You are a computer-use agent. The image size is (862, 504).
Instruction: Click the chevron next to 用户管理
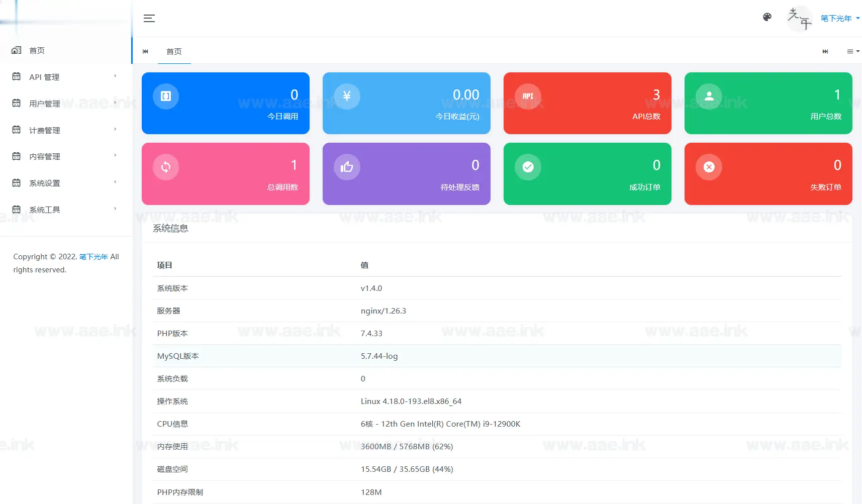coord(115,103)
